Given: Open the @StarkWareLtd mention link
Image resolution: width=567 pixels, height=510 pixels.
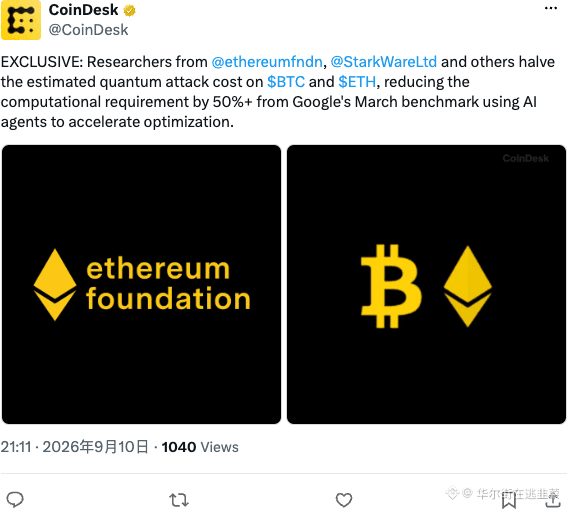Looking at the screenshot, I should pos(384,62).
